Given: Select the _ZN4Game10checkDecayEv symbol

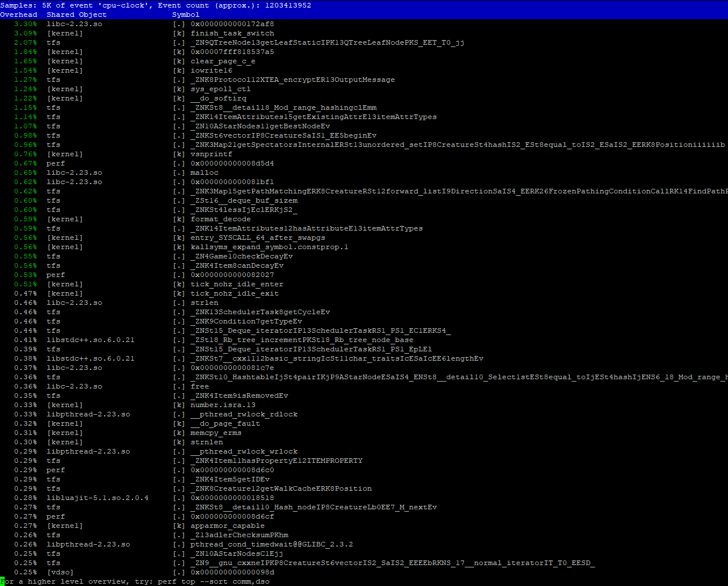Looking at the screenshot, I should pyautogui.click(x=242, y=256).
